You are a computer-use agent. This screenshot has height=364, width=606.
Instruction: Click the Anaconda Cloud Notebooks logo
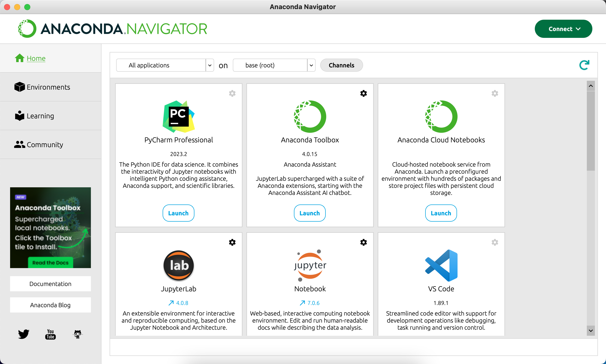pos(441,116)
